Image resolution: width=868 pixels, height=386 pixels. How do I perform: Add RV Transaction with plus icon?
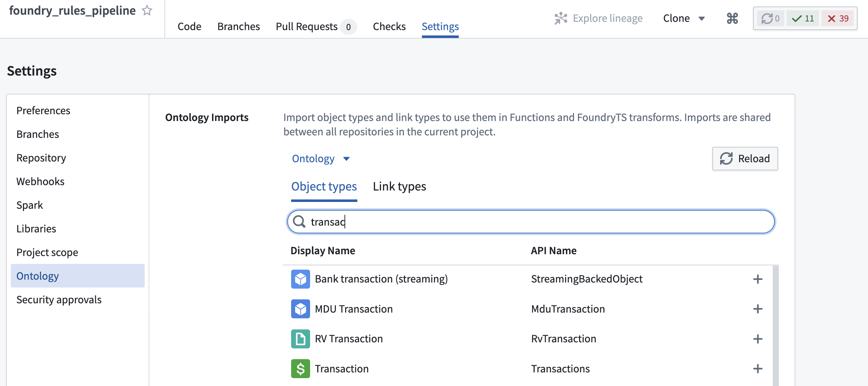tap(758, 339)
